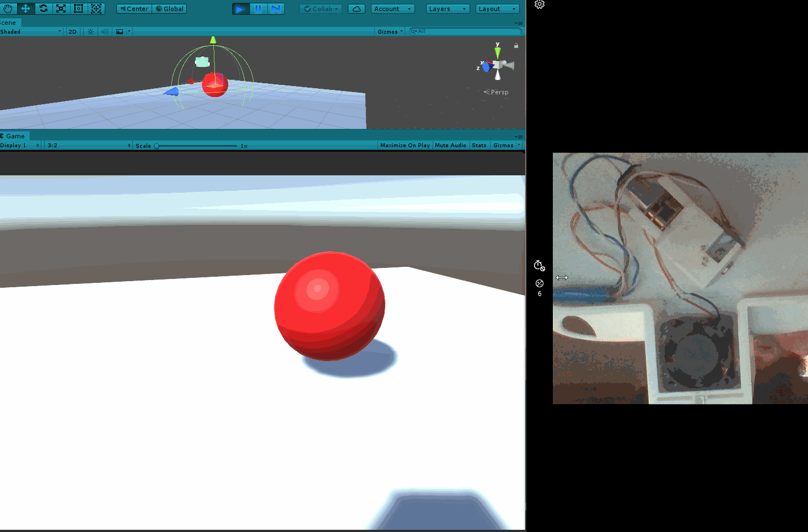This screenshot has height=532, width=808.
Task: Switch pivot mode with the Center button
Action: pyautogui.click(x=133, y=8)
